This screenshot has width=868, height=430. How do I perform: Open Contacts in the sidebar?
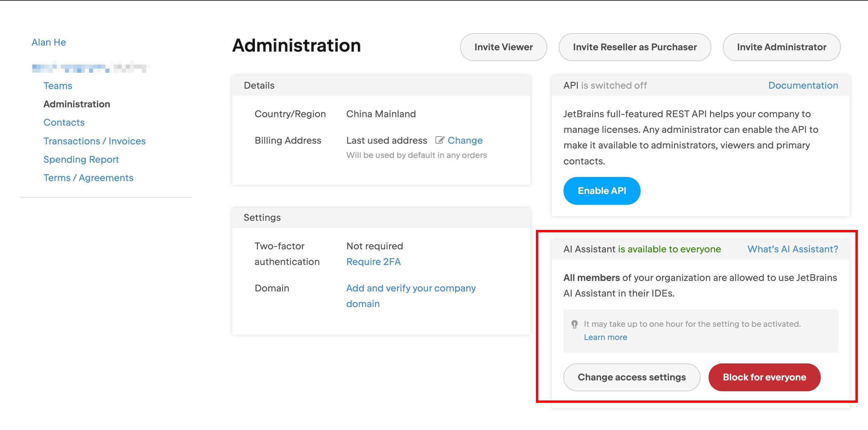pos(64,122)
